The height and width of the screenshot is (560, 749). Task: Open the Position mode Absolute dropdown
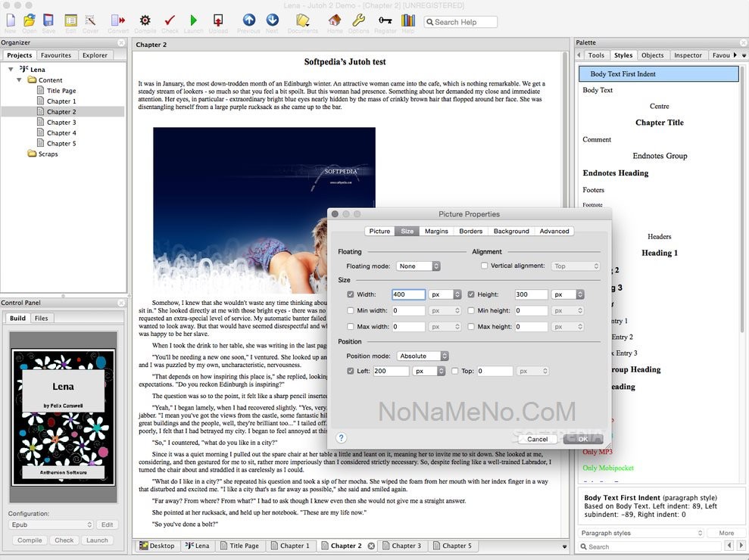[x=423, y=356]
